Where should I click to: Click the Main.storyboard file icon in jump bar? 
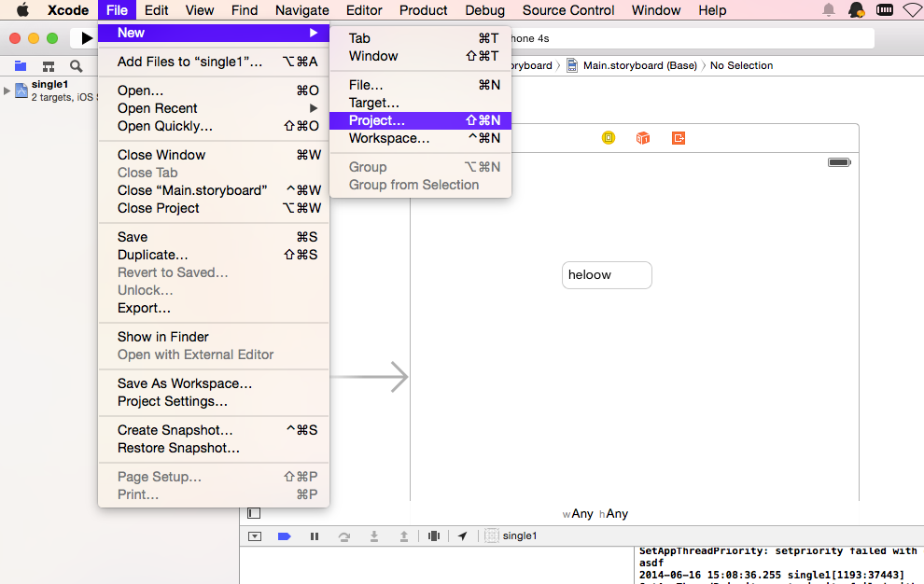tap(571, 65)
